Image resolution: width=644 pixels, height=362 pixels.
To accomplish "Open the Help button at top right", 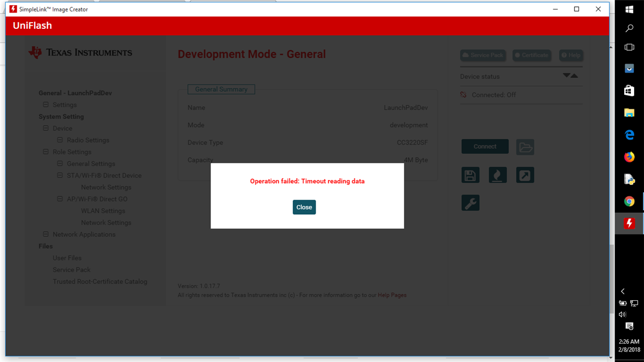I will pos(571,55).
